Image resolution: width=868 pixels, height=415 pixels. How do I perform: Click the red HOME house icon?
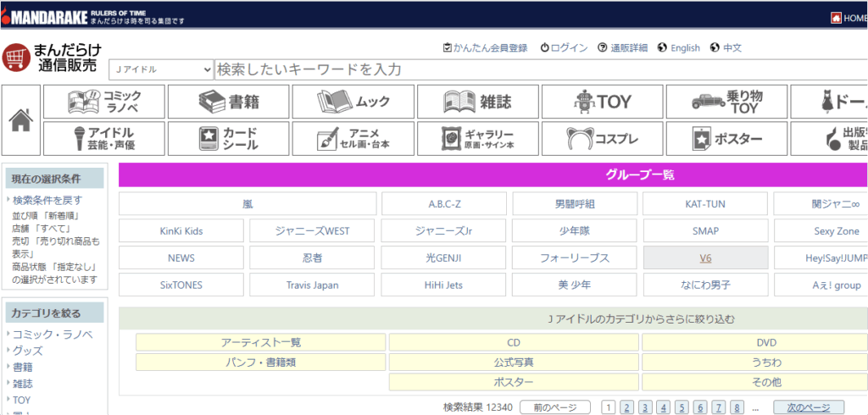tap(836, 19)
